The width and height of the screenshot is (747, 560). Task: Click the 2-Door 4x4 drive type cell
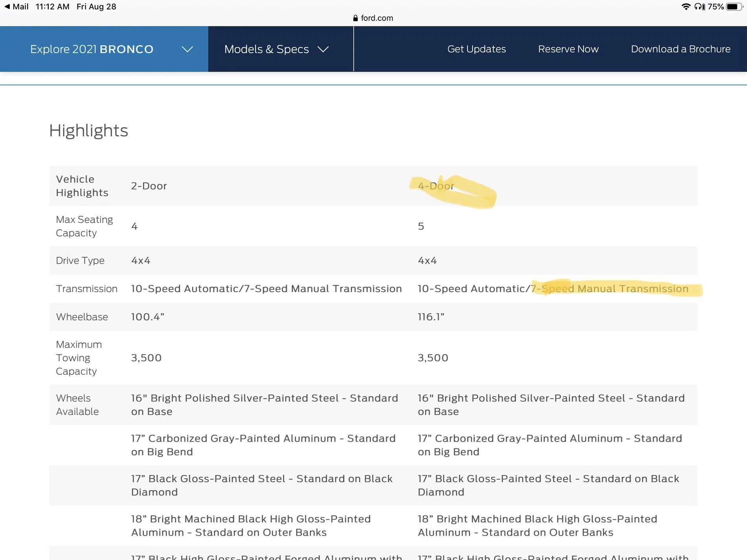(x=141, y=261)
